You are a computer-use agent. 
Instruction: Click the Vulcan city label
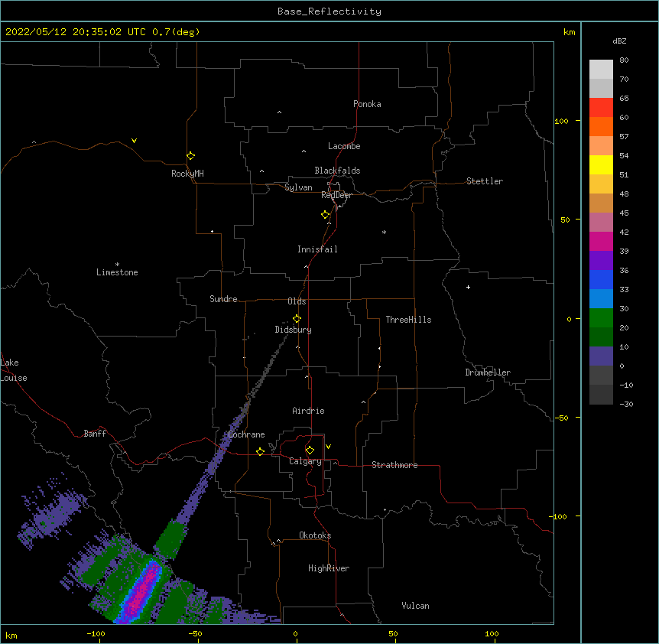[415, 606]
